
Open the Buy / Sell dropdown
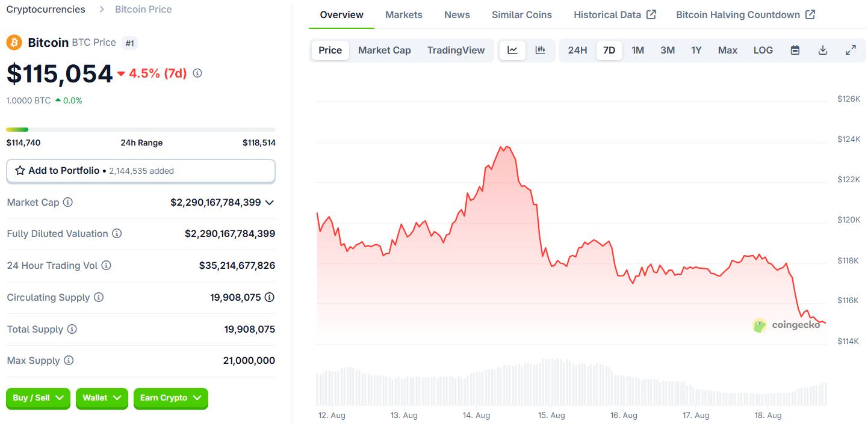point(38,398)
